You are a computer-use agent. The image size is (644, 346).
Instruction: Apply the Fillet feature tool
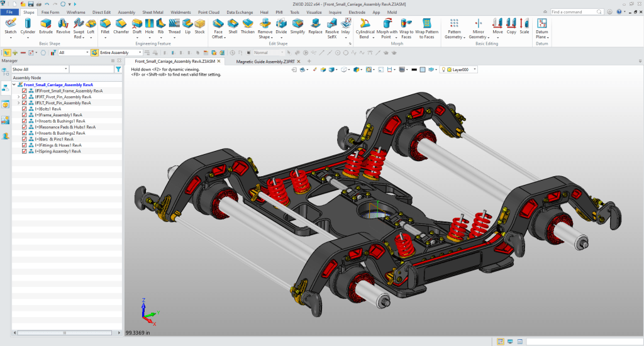point(105,25)
